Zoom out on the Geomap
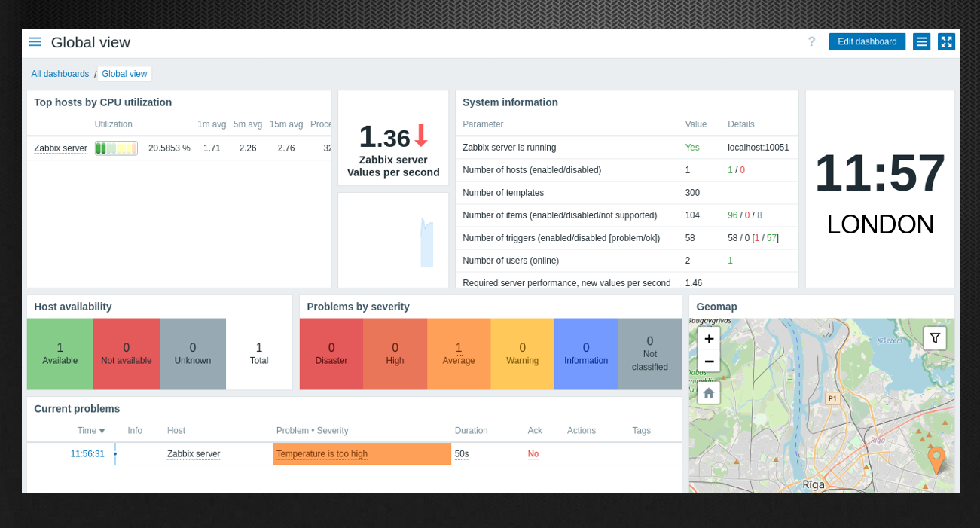 coord(708,361)
